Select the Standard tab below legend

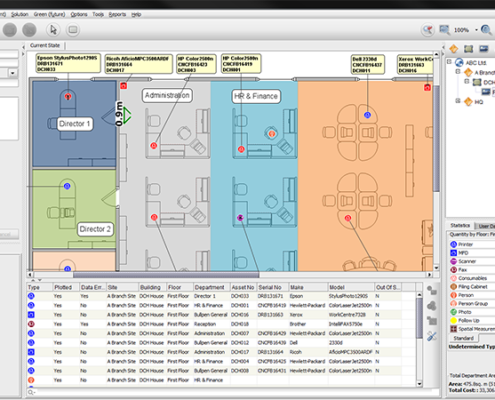coord(463,338)
